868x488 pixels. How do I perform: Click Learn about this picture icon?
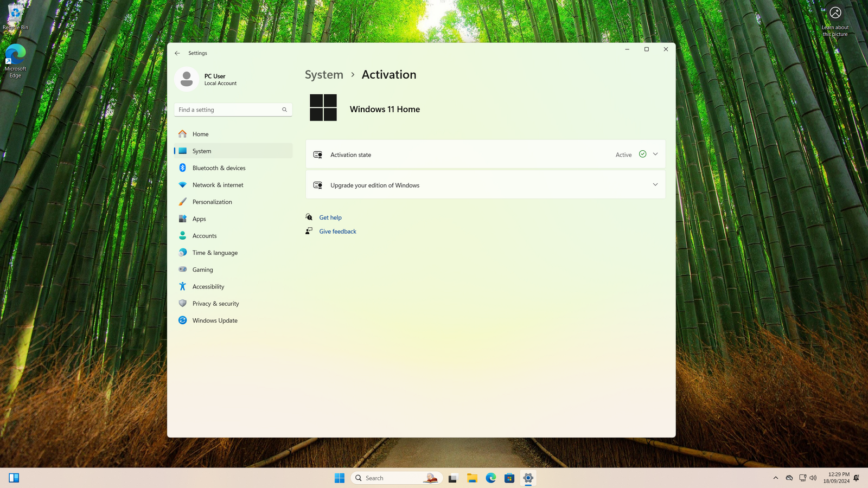835,12
